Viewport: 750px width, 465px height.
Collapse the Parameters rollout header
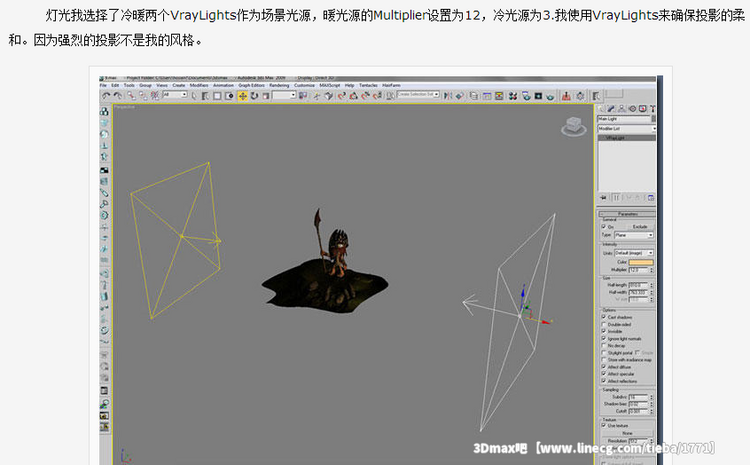pyautogui.click(x=627, y=214)
